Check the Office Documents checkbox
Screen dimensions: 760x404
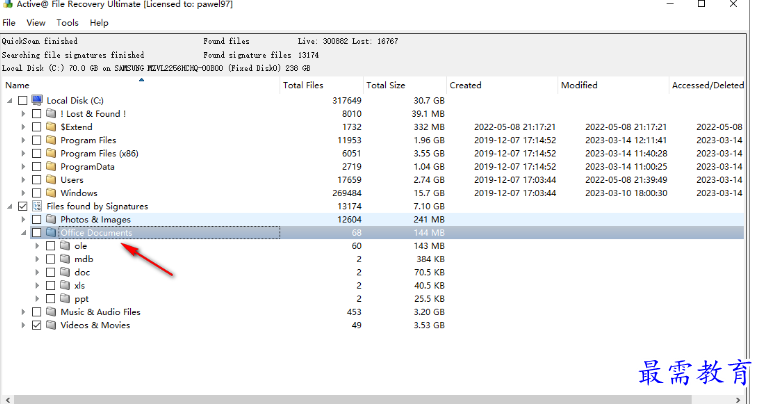click(x=36, y=233)
